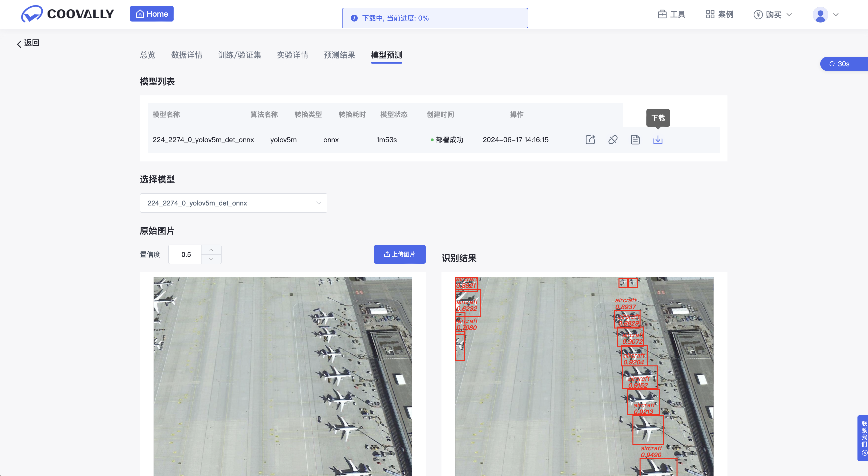Switch to the 预测结果 tab
This screenshot has height=476, width=868.
[339, 55]
